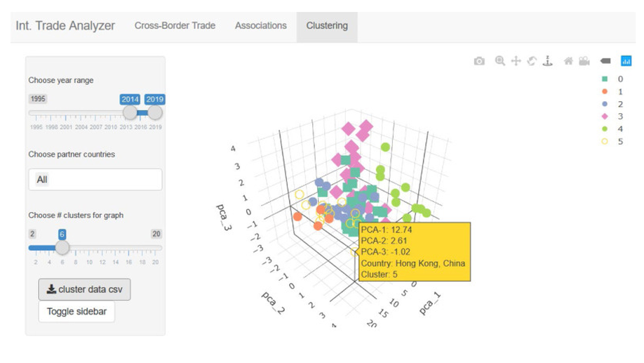
Task: Select the Zoom tool in plot modebar
Action: 500,61
